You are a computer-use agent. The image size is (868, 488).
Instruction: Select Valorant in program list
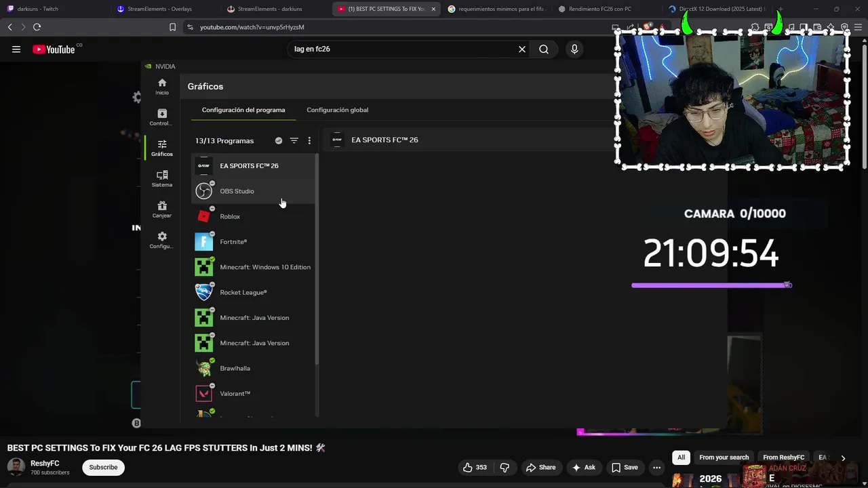click(254, 394)
